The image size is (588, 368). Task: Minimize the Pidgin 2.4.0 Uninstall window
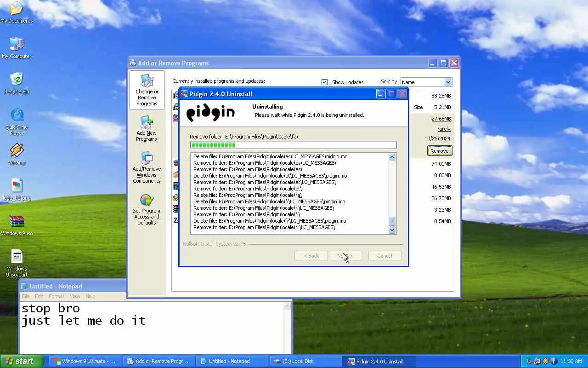pyautogui.click(x=380, y=94)
